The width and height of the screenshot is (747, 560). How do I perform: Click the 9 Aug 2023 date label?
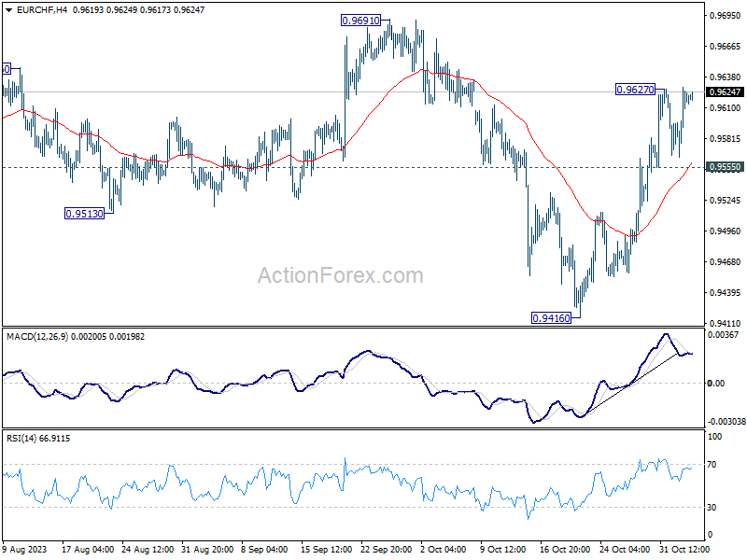(x=25, y=550)
